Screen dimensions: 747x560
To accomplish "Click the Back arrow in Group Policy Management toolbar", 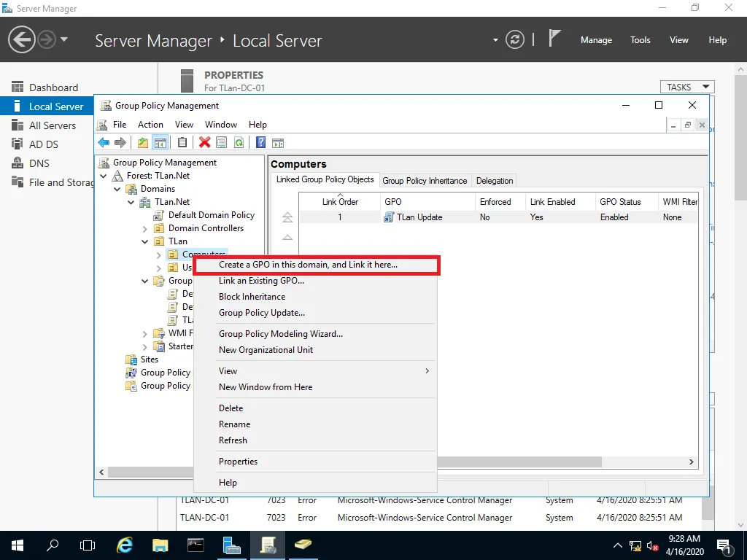I will (104, 142).
